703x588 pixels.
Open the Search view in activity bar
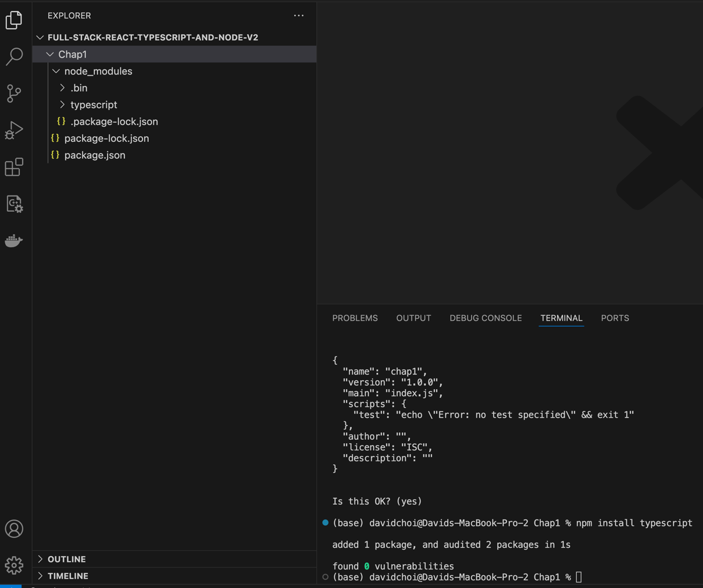[14, 56]
